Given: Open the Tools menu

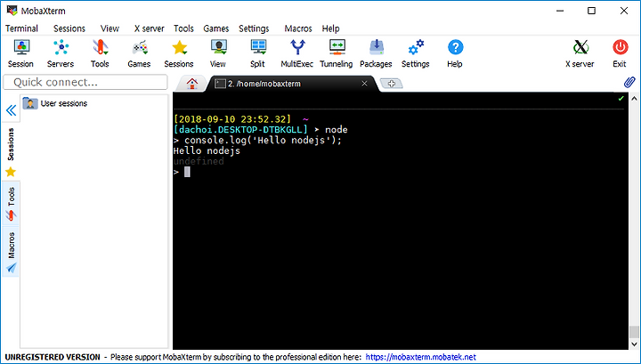Looking at the screenshot, I should pos(183,28).
